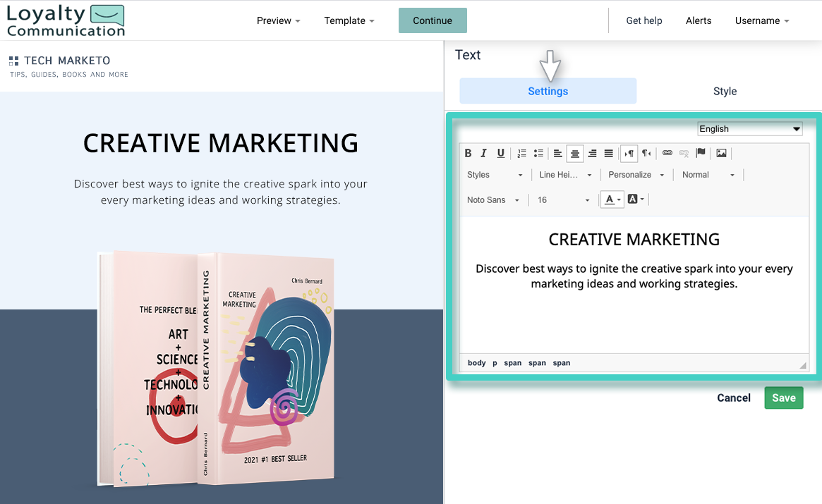Image resolution: width=822 pixels, height=504 pixels.
Task: Open the Line Height dropdown
Action: [563, 174]
